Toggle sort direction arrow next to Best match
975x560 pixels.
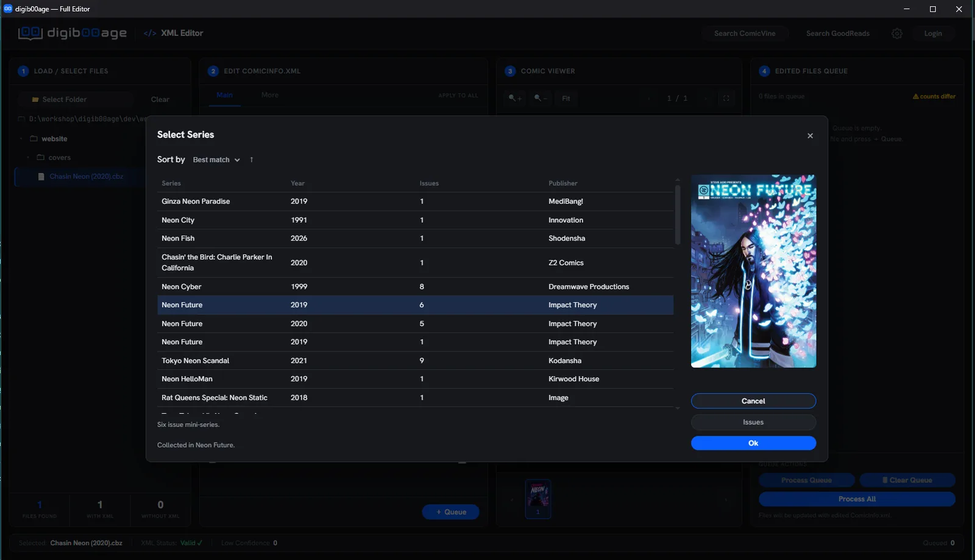[251, 160]
